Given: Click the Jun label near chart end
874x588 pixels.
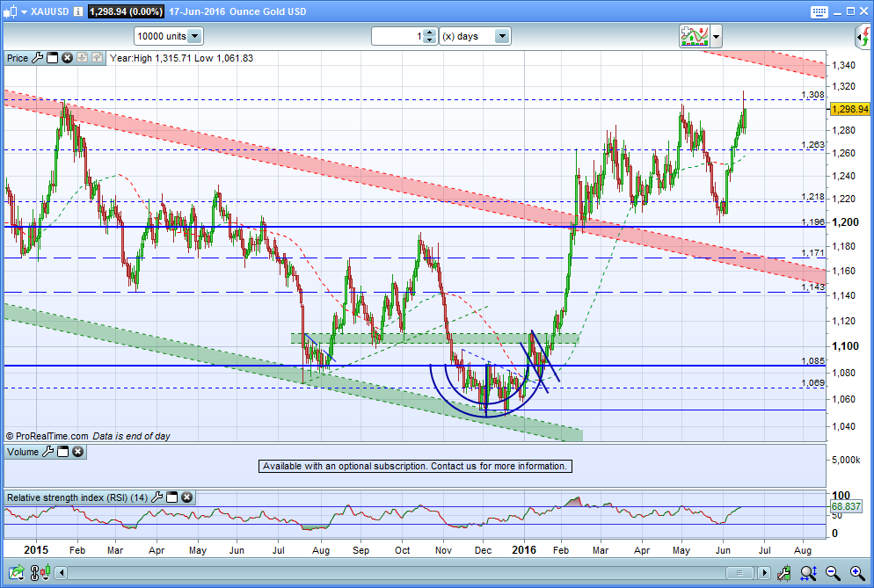Looking at the screenshot, I should (x=723, y=550).
